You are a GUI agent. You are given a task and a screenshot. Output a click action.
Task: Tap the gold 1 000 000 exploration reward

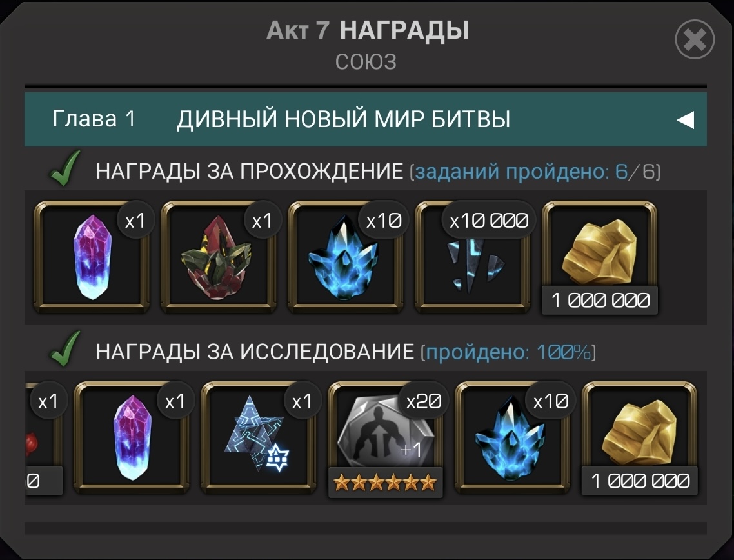tap(639, 438)
